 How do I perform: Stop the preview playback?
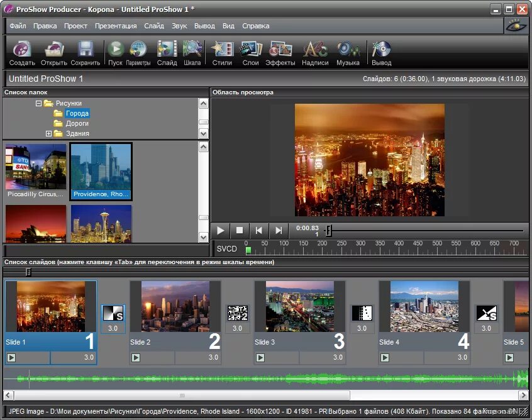click(240, 231)
